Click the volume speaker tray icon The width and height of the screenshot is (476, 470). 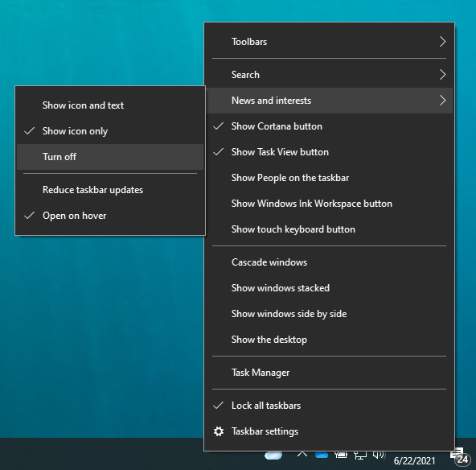pyautogui.click(x=379, y=455)
